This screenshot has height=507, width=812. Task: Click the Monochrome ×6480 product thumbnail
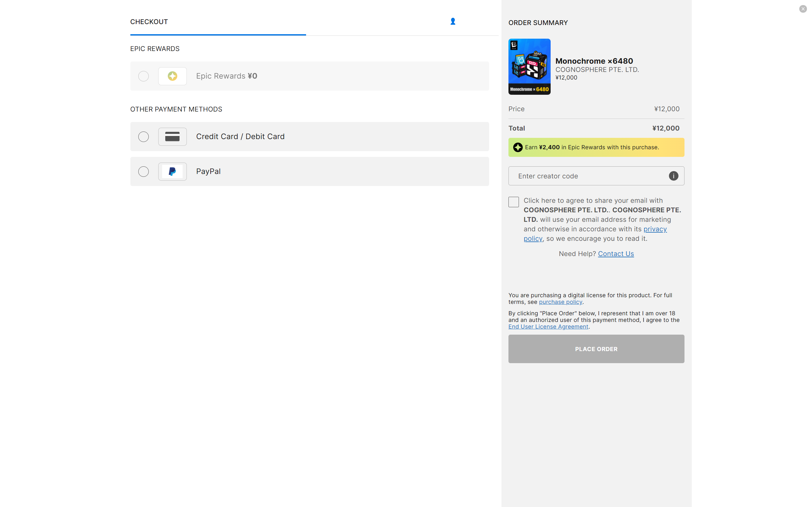point(529,67)
